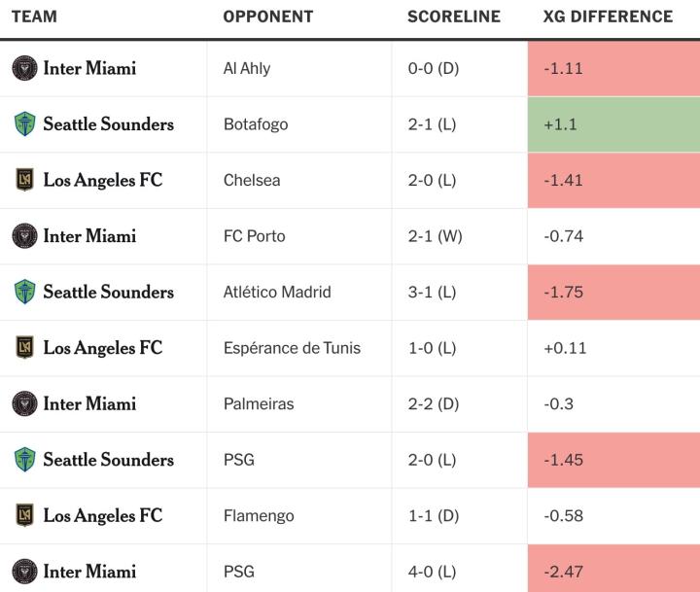Click Seattle Sounders crest in 2-0 PSG row
The image size is (700, 592).
pos(24,460)
